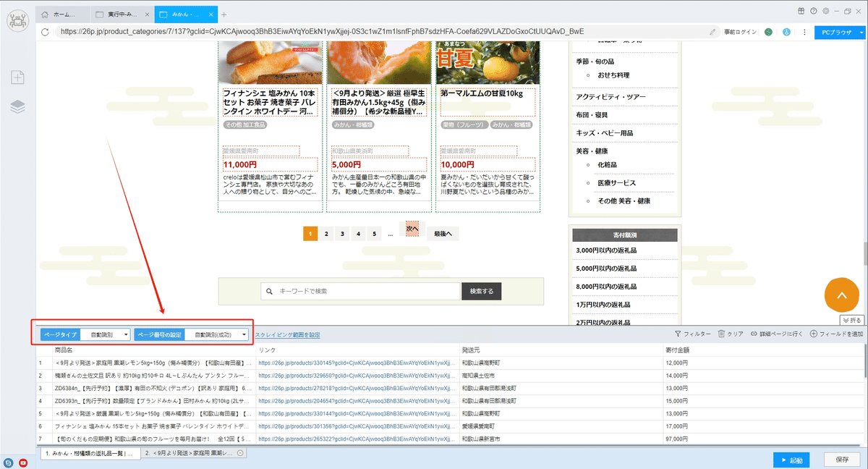Click the 事前ログイン button
This screenshot has width=868, height=469.
click(x=741, y=32)
